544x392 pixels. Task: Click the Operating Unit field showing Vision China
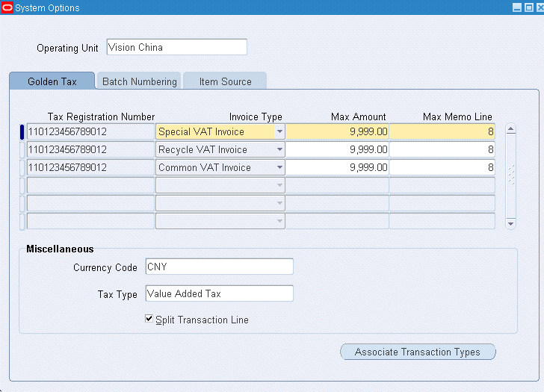coord(177,47)
